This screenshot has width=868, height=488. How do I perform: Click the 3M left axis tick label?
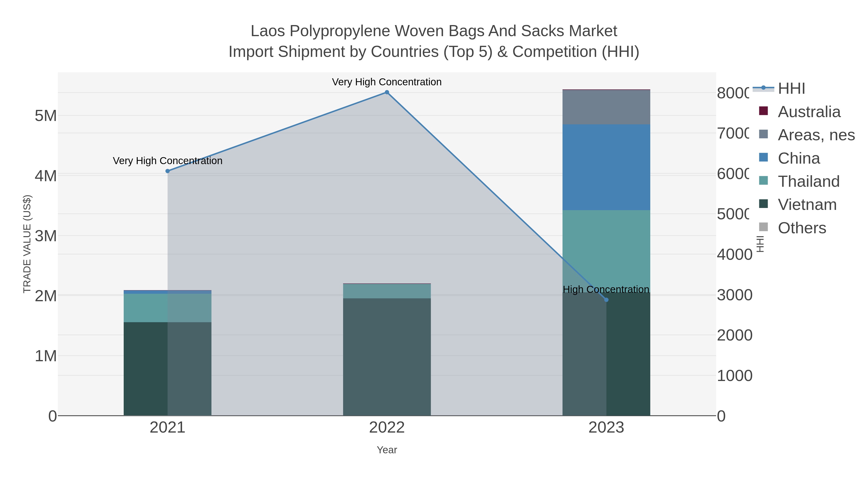(x=46, y=236)
